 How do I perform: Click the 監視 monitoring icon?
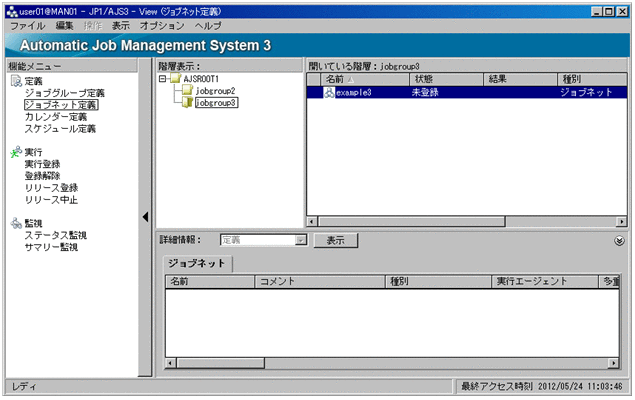pyautogui.click(x=16, y=223)
